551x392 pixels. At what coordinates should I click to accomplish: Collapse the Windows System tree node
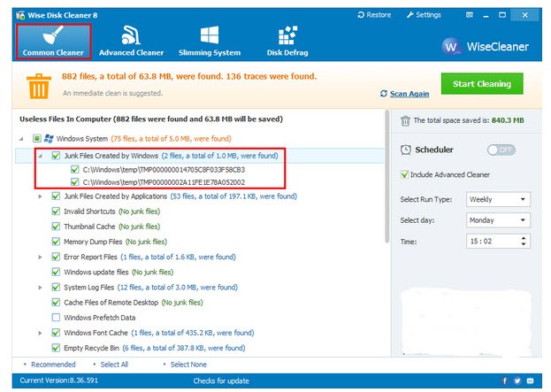pos(21,139)
